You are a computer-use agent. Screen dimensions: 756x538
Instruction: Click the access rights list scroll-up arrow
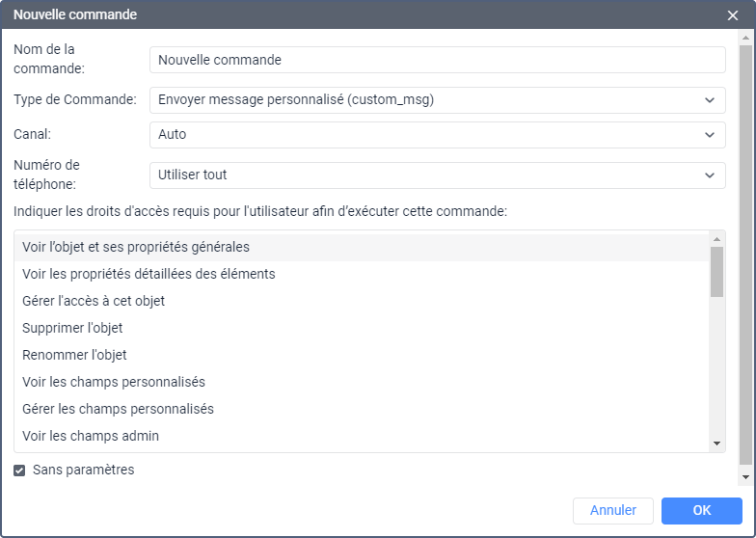716,239
